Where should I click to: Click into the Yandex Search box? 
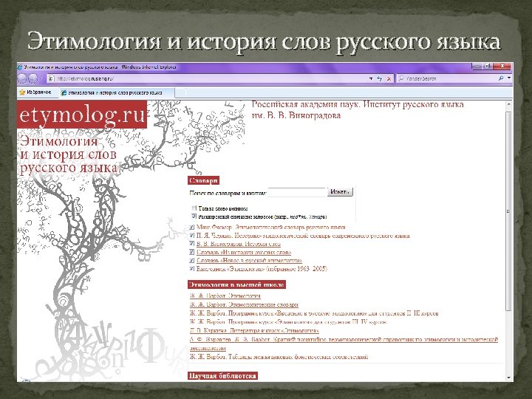click(446, 78)
